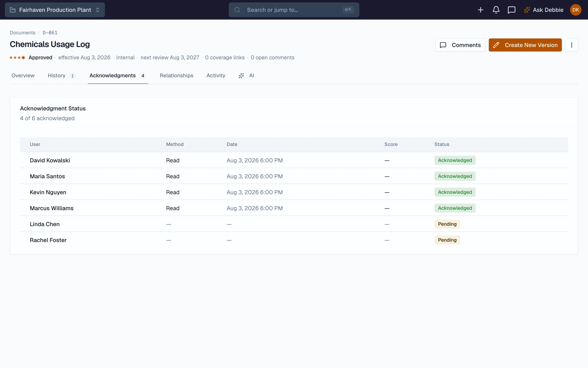Click Create New Version button

tap(525, 45)
